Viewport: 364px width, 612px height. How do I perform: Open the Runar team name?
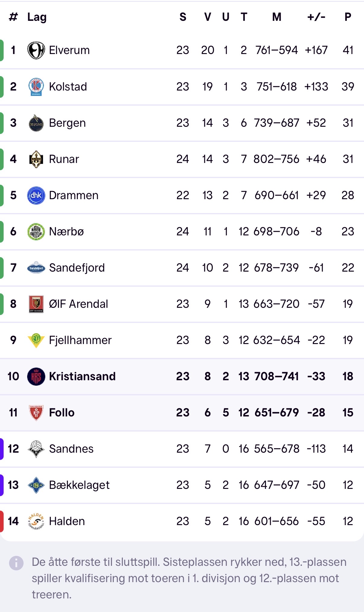(64, 159)
